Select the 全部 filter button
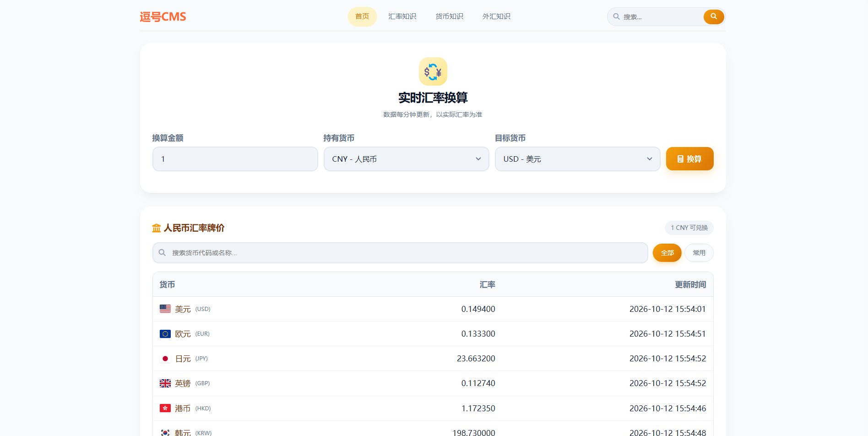Screen dimensions: 868x436 coord(667,253)
